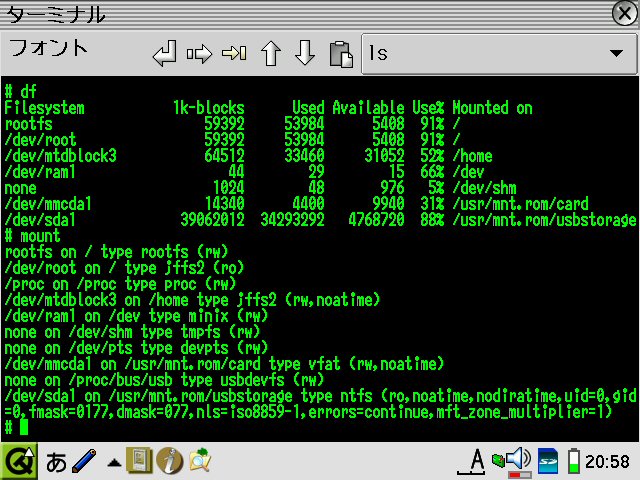Screen dimensions: 640x480
Task: Click the Tab key toolbar icon
Action: tap(234, 53)
